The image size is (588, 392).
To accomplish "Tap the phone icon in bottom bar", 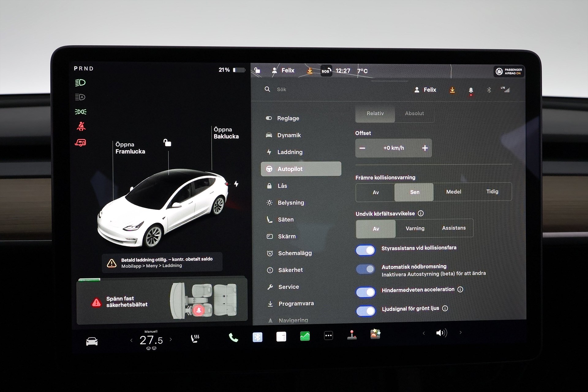I will [233, 337].
